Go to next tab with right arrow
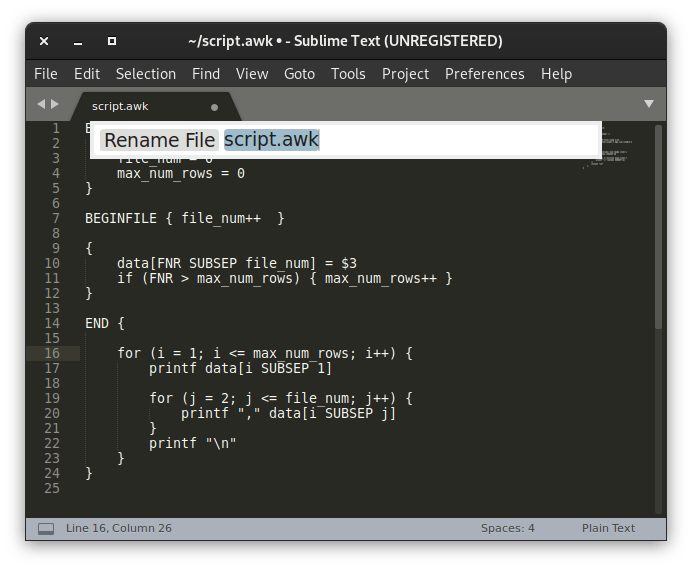Screen dimensions: 692x569 55,104
